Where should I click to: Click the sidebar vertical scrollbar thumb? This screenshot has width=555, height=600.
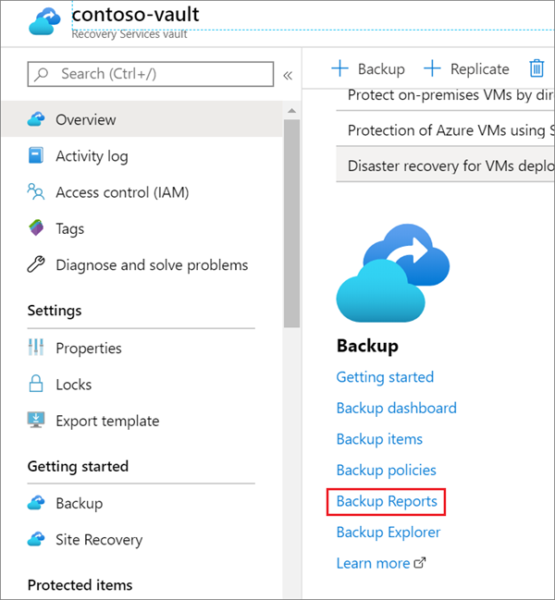[292, 223]
